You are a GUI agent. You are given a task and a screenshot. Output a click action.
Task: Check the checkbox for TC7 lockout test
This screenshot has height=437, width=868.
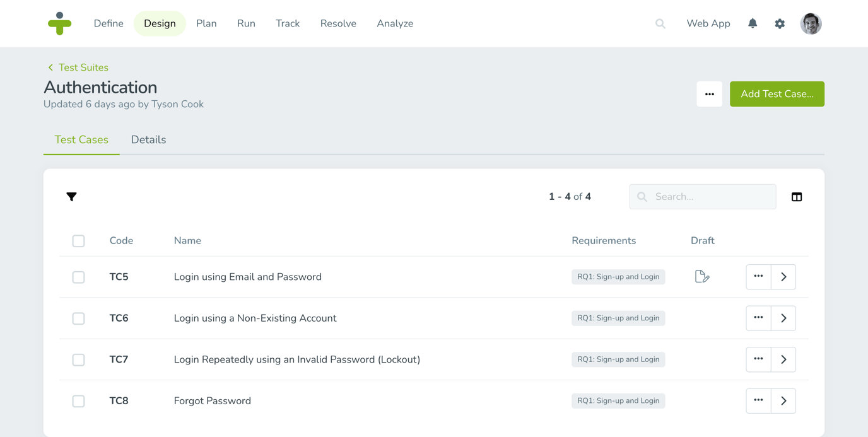[78, 359]
